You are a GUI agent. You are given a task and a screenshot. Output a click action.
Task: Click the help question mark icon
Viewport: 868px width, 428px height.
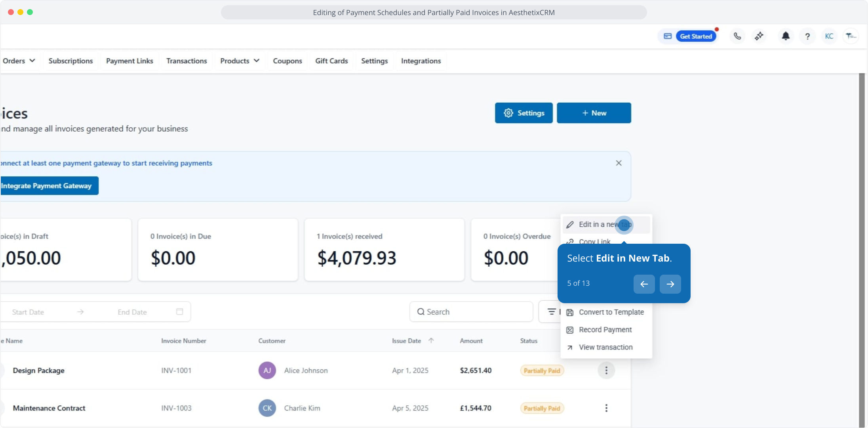tap(807, 36)
